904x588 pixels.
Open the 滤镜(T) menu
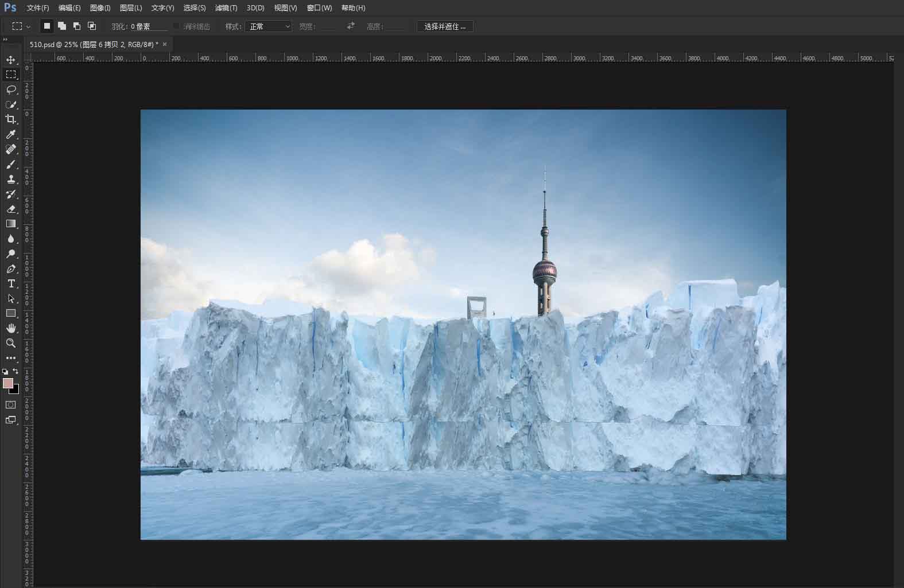click(226, 8)
